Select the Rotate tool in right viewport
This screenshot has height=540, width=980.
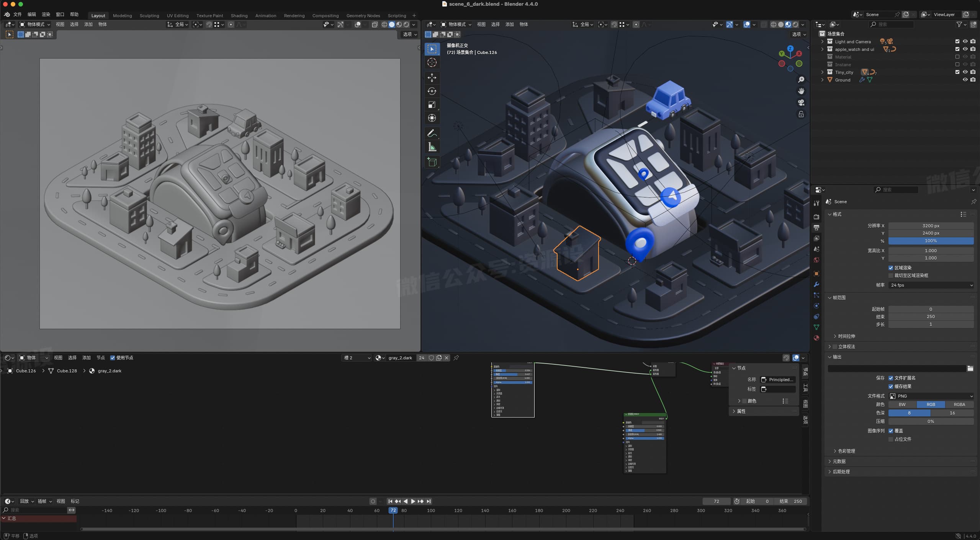[432, 91]
